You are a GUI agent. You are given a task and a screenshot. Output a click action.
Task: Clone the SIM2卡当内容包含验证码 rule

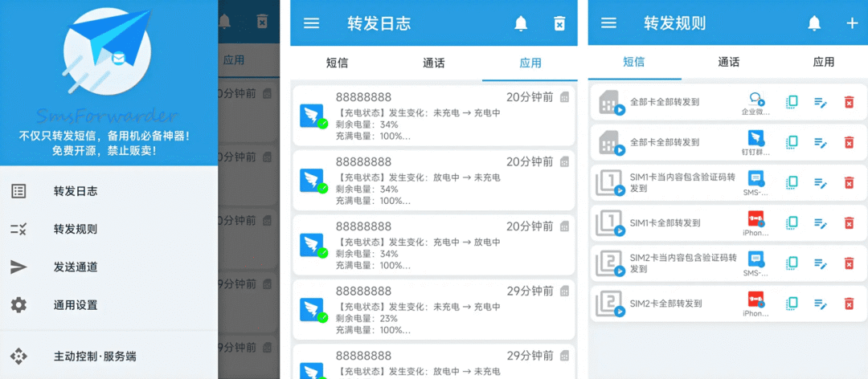coord(792,263)
